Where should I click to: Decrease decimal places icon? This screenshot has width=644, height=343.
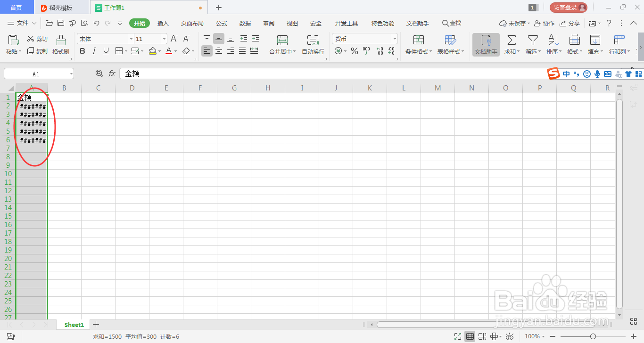tap(391, 51)
